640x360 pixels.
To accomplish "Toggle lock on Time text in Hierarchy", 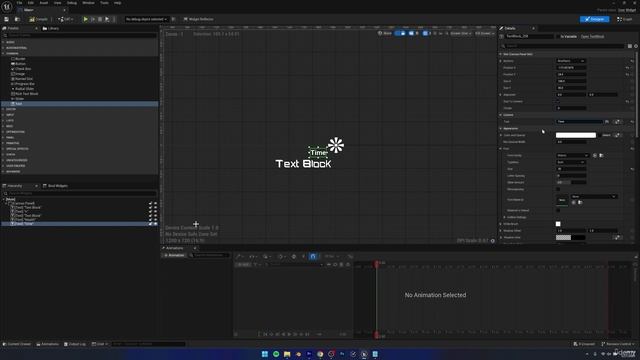I will point(150,224).
